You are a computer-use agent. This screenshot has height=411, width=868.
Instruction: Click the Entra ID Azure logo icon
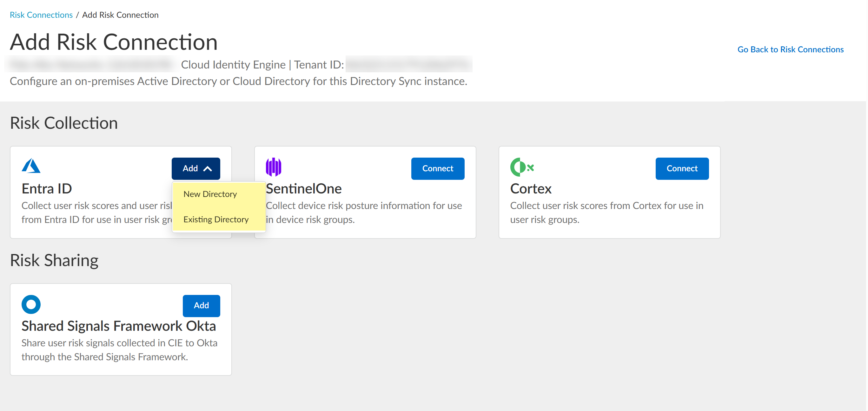click(x=31, y=166)
